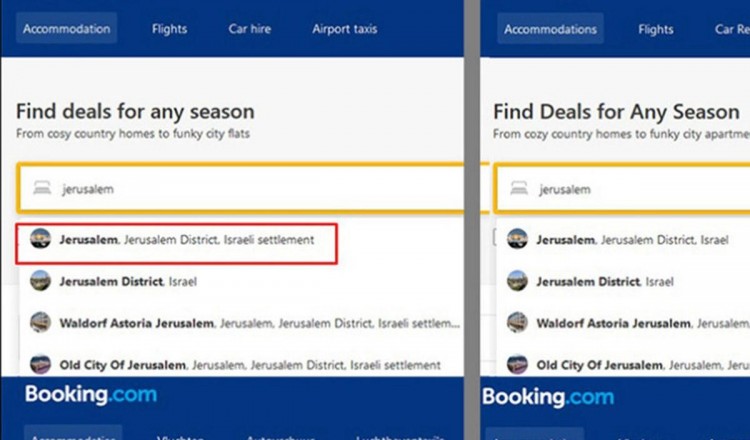This screenshot has width=750, height=440.
Task: Switch to the Flights tab in left panel
Action: (x=170, y=29)
